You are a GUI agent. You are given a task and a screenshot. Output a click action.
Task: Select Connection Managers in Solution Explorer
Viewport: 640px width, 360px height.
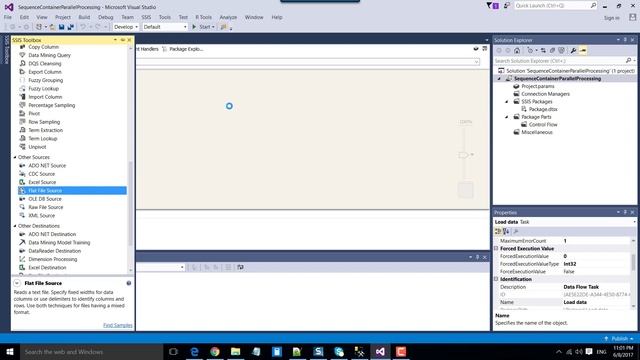point(545,94)
